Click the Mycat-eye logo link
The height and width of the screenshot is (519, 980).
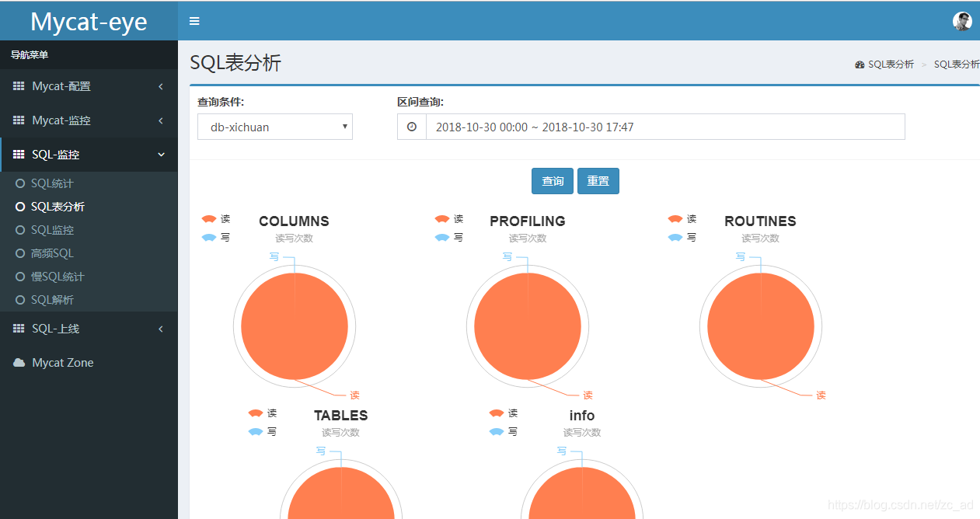tap(89, 21)
